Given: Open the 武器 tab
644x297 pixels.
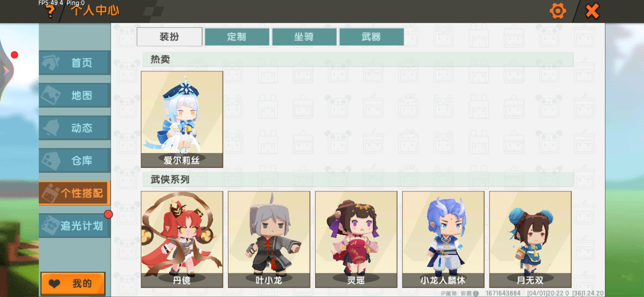Looking at the screenshot, I should click(x=372, y=37).
